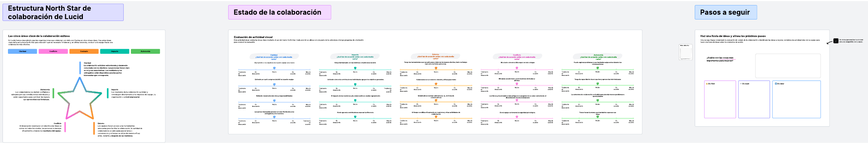This screenshot has width=868, height=144.
Task: Select the Do first container box
Action: pos(720,99)
